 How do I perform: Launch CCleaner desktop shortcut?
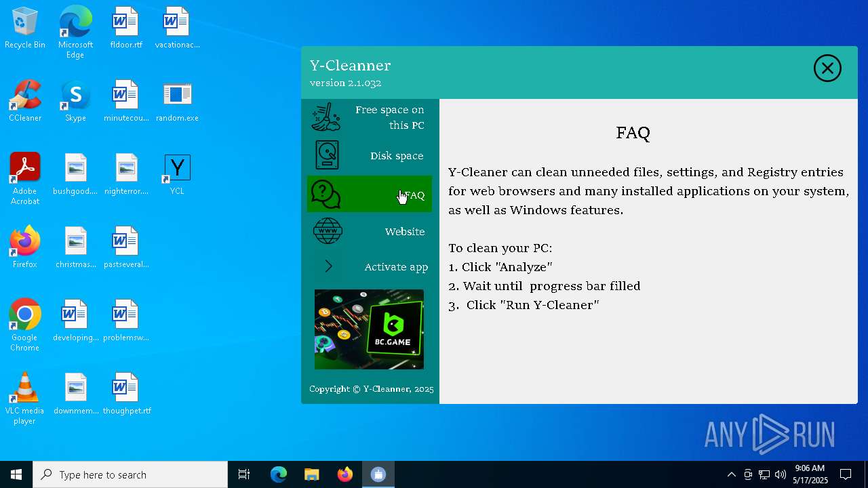(25, 102)
